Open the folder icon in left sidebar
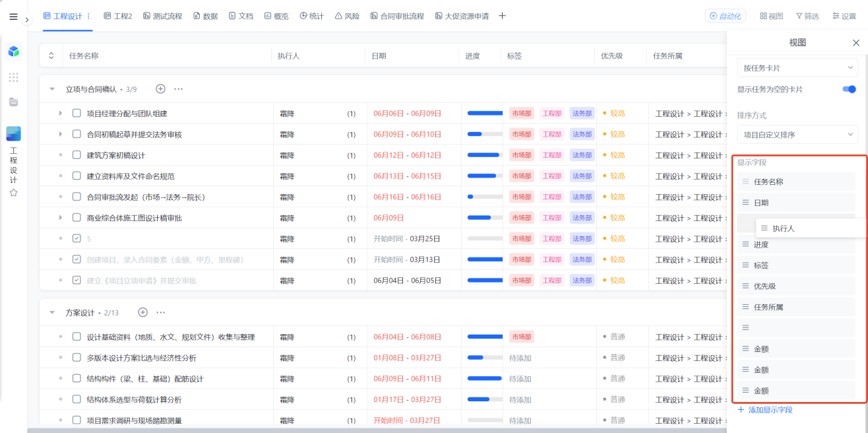The image size is (868, 433). 13,102
